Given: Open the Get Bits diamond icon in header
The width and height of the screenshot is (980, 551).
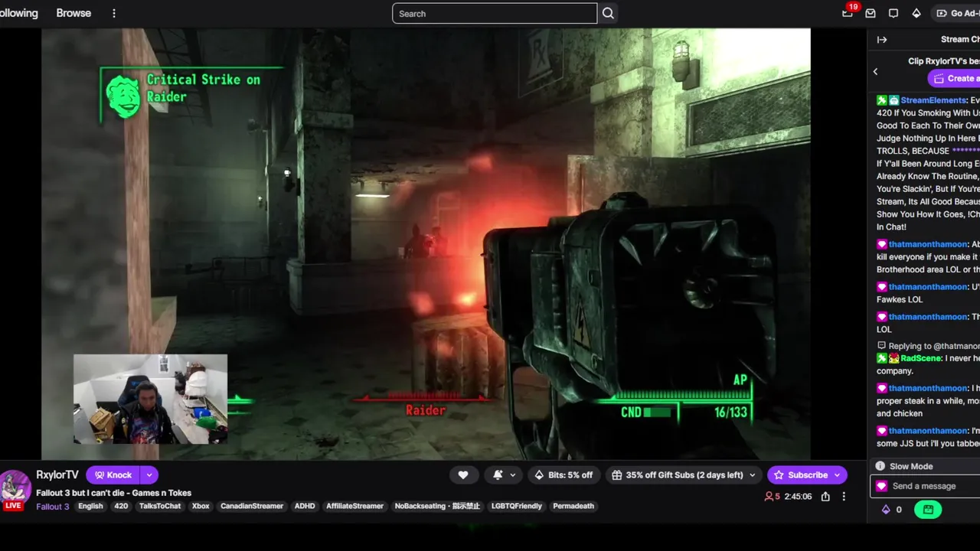Looking at the screenshot, I should pyautogui.click(x=916, y=13).
